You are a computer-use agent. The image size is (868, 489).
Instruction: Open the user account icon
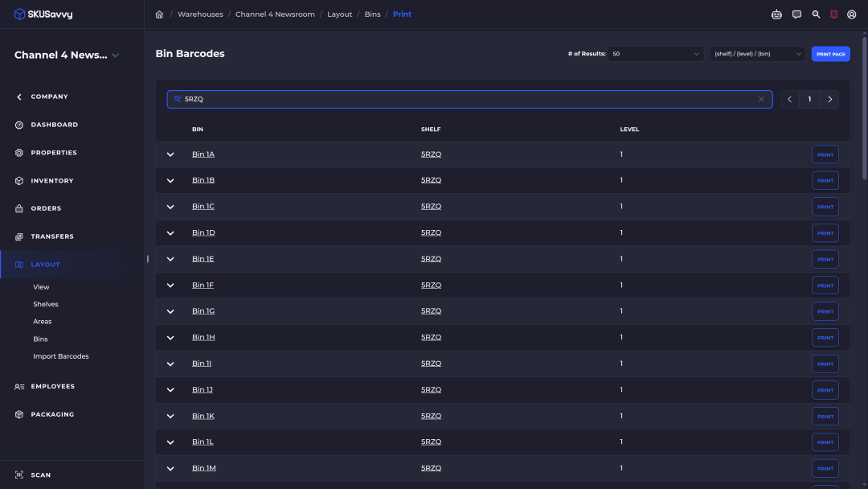[851, 14]
